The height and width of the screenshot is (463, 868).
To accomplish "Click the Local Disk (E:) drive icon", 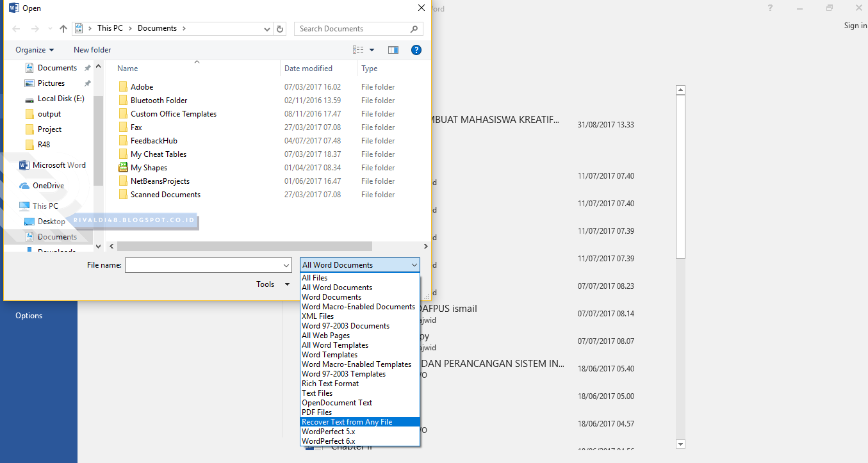I will pos(29,99).
